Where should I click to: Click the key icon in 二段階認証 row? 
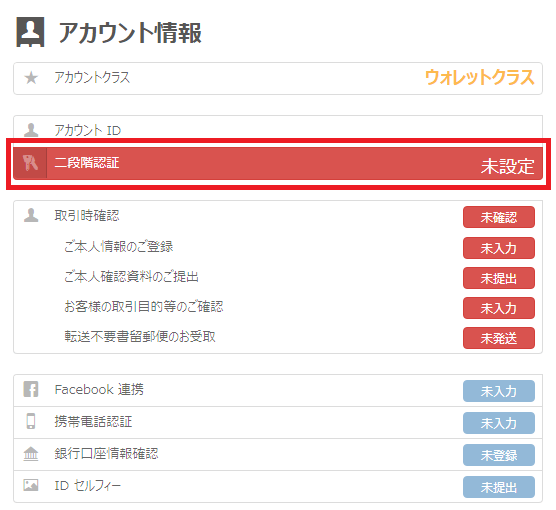(30, 163)
